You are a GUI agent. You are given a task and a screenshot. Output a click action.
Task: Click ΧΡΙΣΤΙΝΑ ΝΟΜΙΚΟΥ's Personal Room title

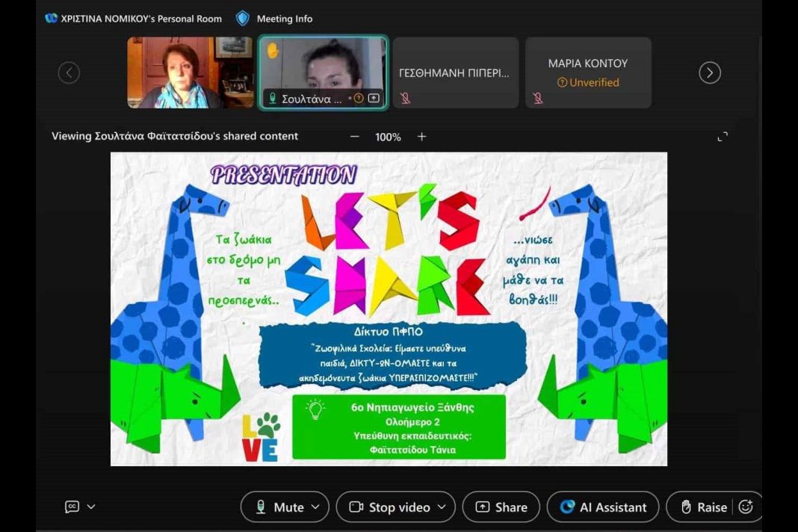(x=140, y=19)
